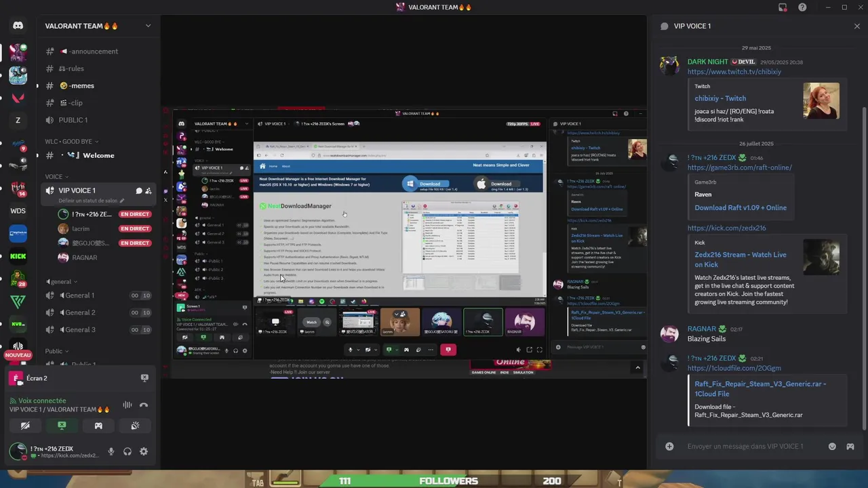Start an activity with the gamepad button
Viewport: 868px width, 488px height.
pos(98,426)
